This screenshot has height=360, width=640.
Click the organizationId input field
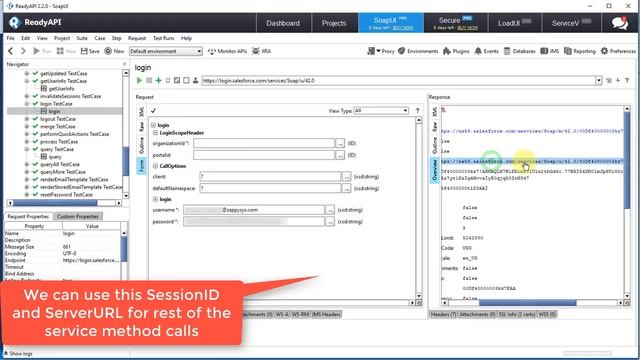pos(264,143)
